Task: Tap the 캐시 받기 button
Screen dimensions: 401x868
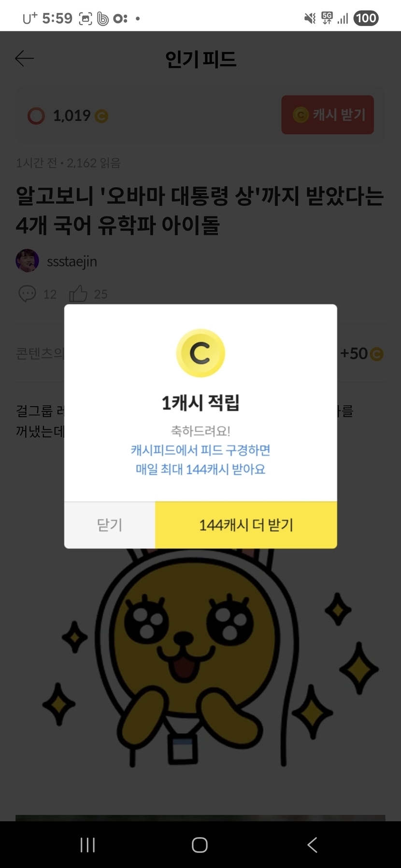Action: 328,115
